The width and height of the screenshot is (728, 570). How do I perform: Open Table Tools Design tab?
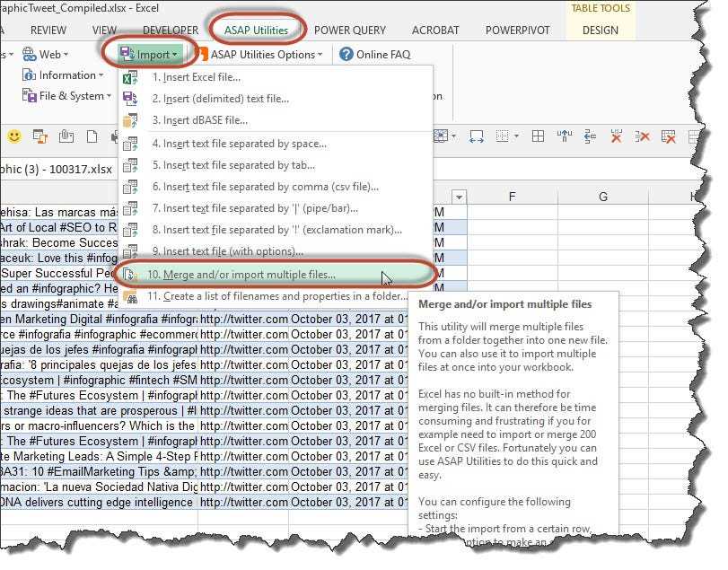click(x=601, y=31)
